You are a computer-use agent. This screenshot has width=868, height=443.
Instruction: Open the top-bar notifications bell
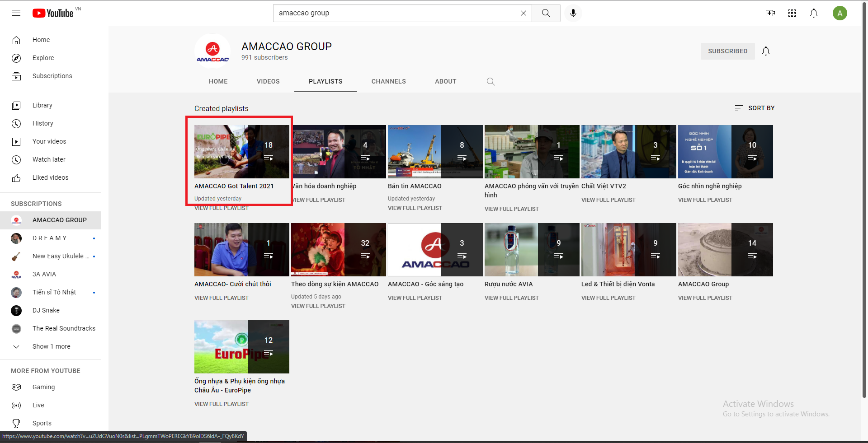[814, 13]
